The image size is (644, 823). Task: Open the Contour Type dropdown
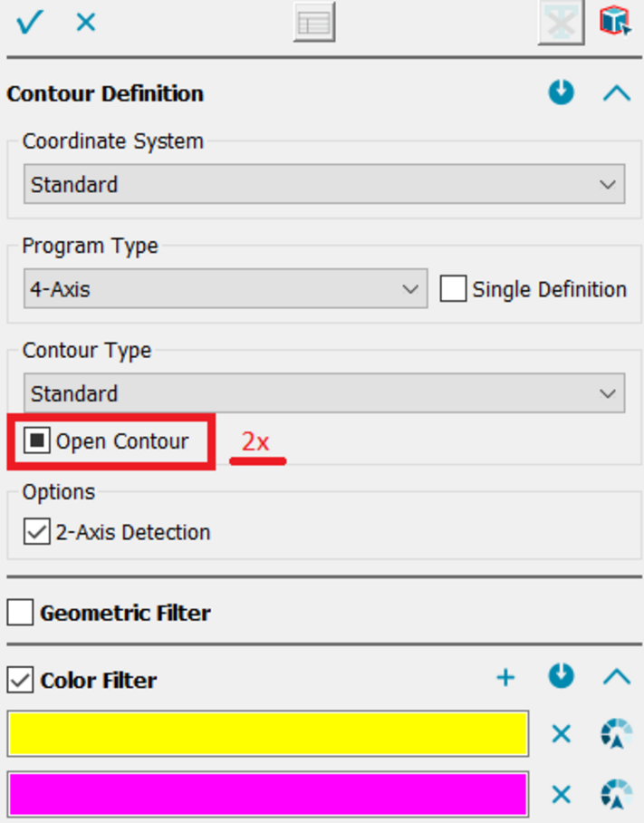pos(324,393)
